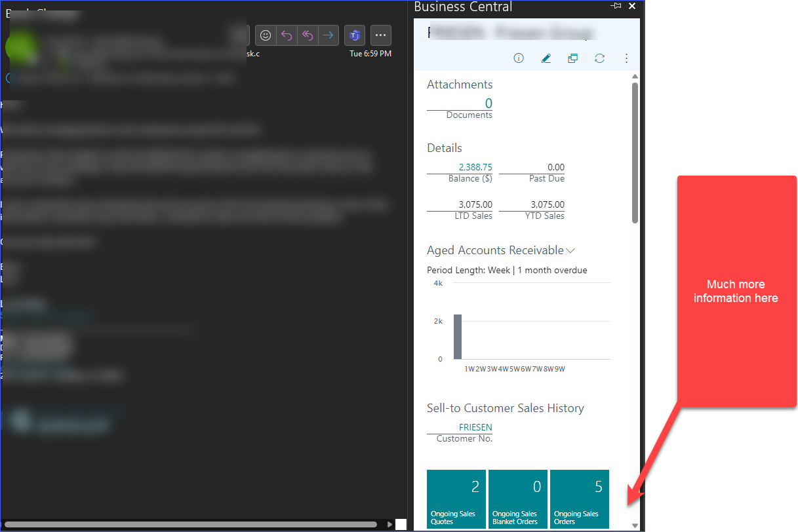The image size is (798, 532).
Task: Click the Balance ($) label
Action: coord(470,179)
